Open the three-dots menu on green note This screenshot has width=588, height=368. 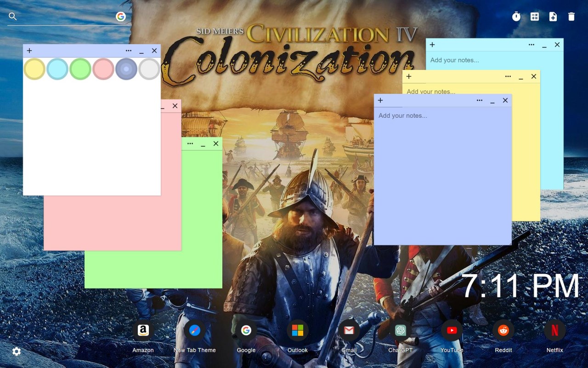click(190, 144)
